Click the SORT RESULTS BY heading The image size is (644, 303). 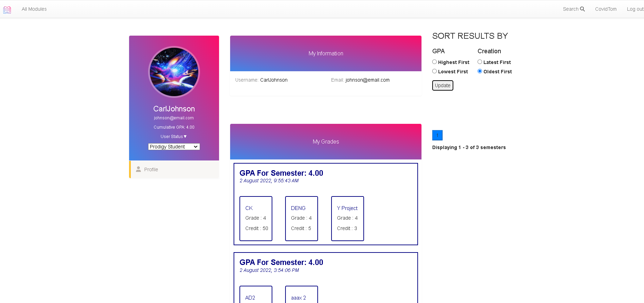tap(470, 36)
